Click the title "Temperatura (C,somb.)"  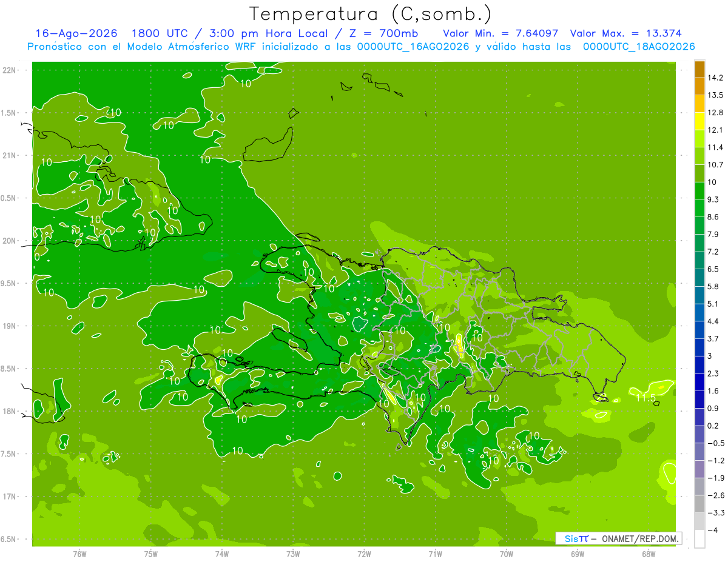pyautogui.click(x=371, y=15)
